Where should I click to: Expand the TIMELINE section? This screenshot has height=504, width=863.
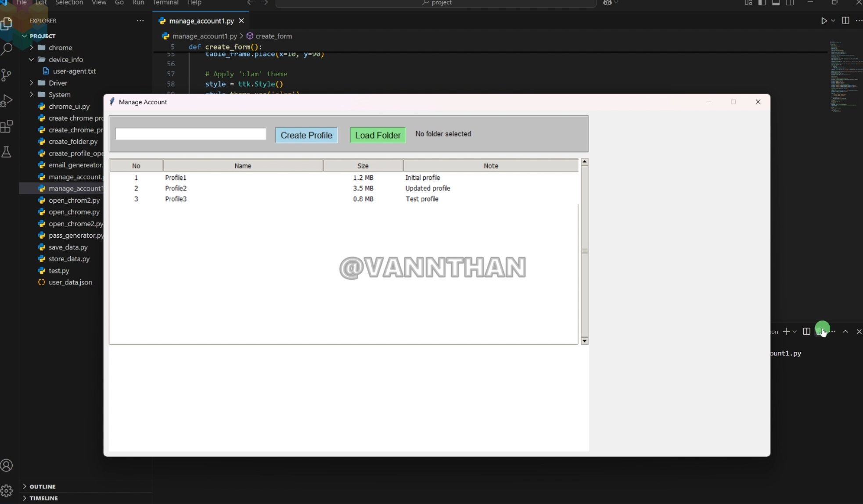43,498
